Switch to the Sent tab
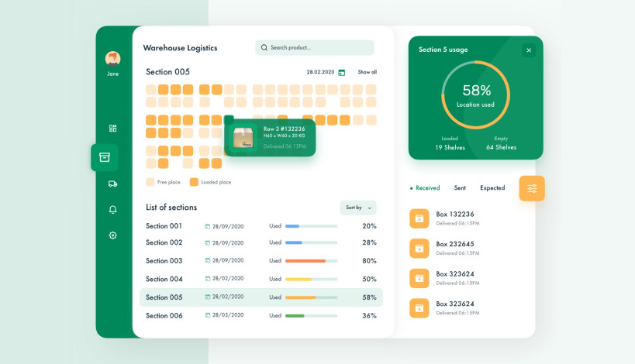 pos(460,188)
